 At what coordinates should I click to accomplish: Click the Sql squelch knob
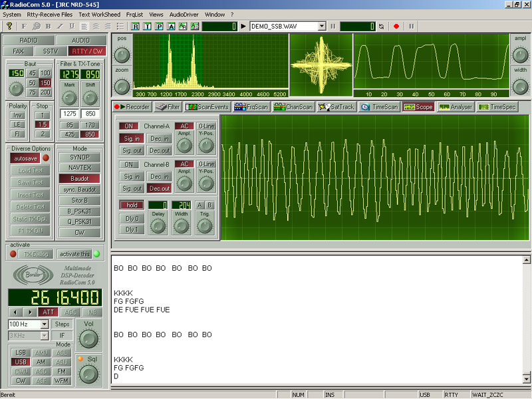(88, 374)
